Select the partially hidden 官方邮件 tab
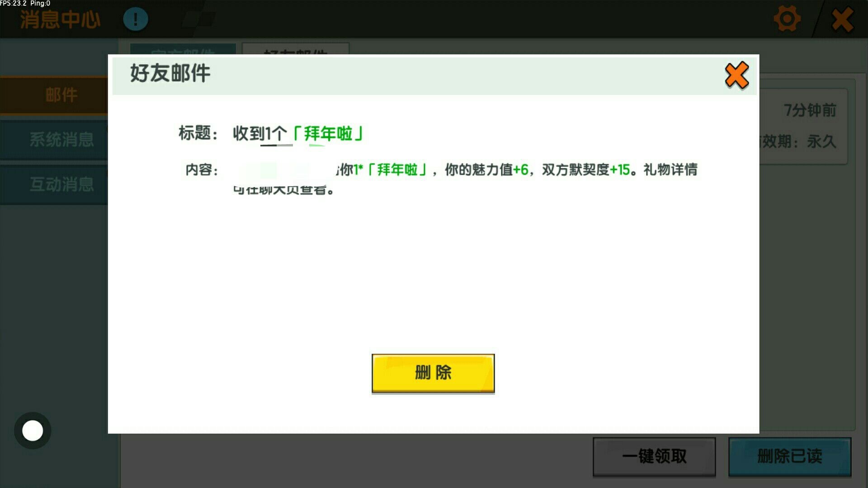The width and height of the screenshot is (868, 488). [x=183, y=49]
